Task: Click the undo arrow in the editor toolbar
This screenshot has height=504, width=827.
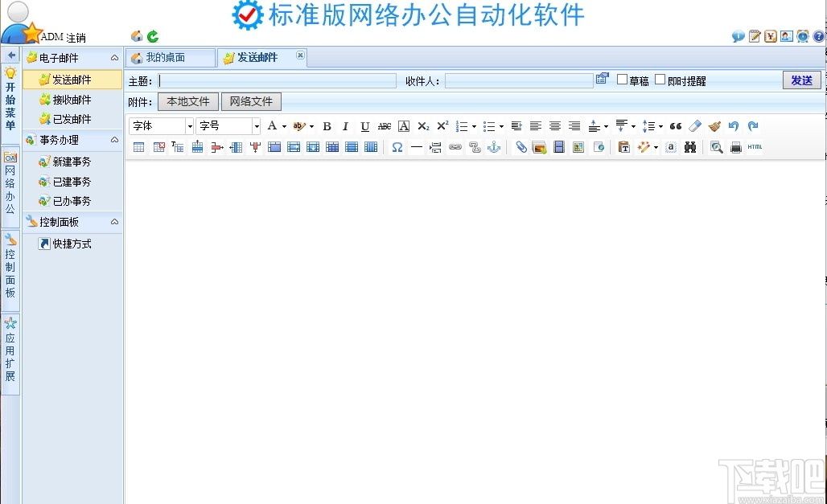Action: coord(734,126)
